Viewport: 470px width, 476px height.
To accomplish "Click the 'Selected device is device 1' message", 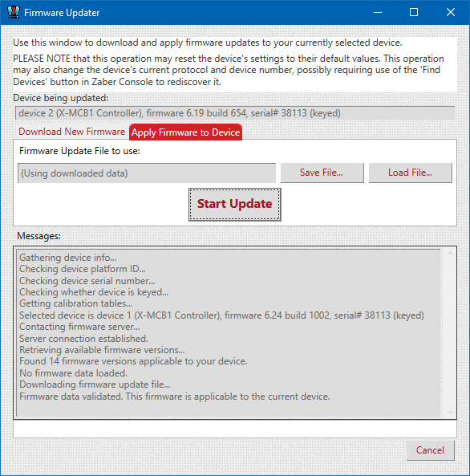I will point(221,315).
